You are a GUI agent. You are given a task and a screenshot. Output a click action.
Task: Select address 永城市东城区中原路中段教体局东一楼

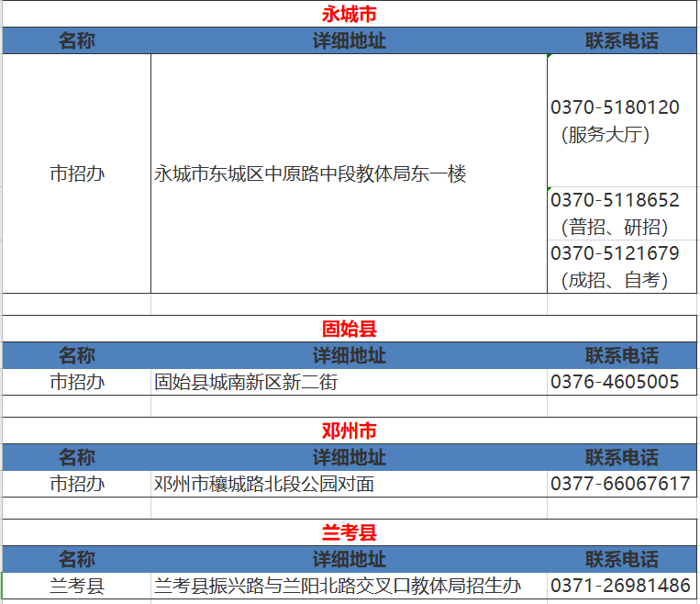pos(350,173)
